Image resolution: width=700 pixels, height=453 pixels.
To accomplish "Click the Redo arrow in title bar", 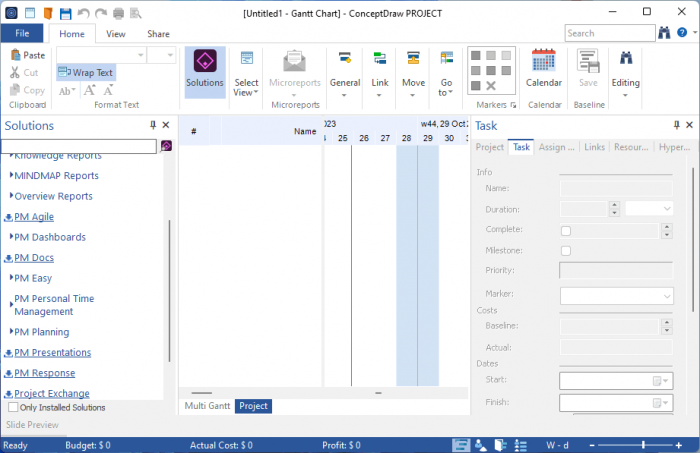I will (x=101, y=13).
